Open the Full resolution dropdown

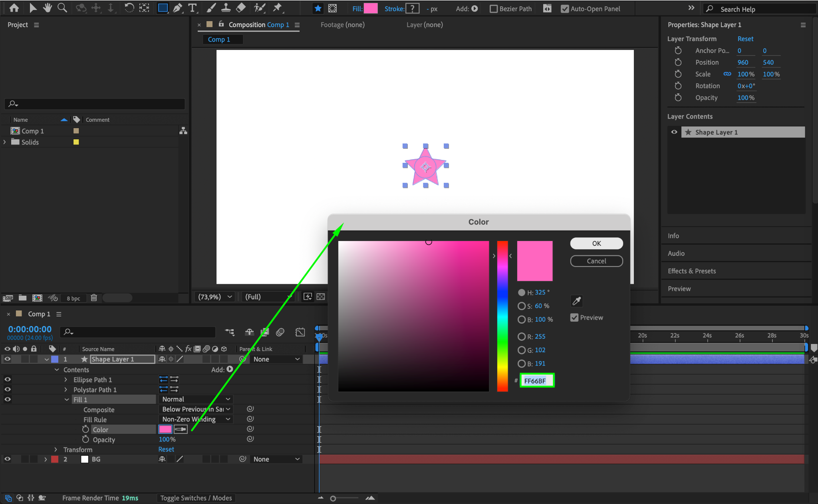click(x=267, y=297)
